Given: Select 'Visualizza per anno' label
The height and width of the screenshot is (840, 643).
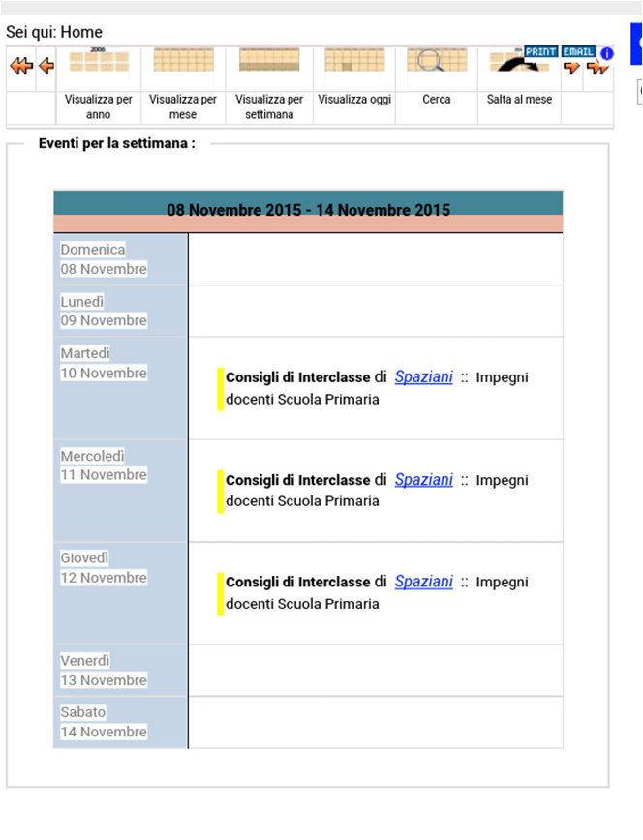Looking at the screenshot, I should coord(99,106).
